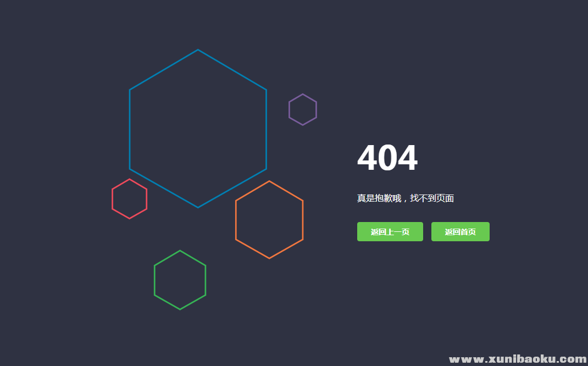Click the top vertex of the orange hexagon
This screenshot has width=588, height=366.
click(x=269, y=181)
